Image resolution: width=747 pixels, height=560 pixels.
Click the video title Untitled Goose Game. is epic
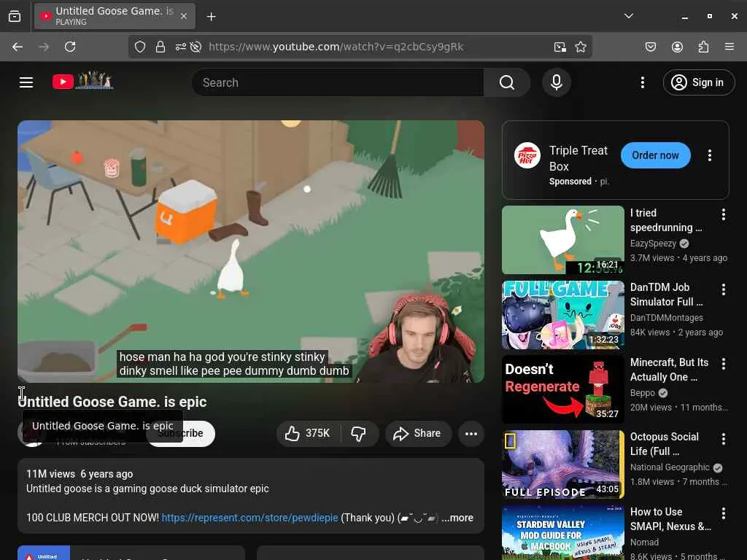[x=112, y=402]
